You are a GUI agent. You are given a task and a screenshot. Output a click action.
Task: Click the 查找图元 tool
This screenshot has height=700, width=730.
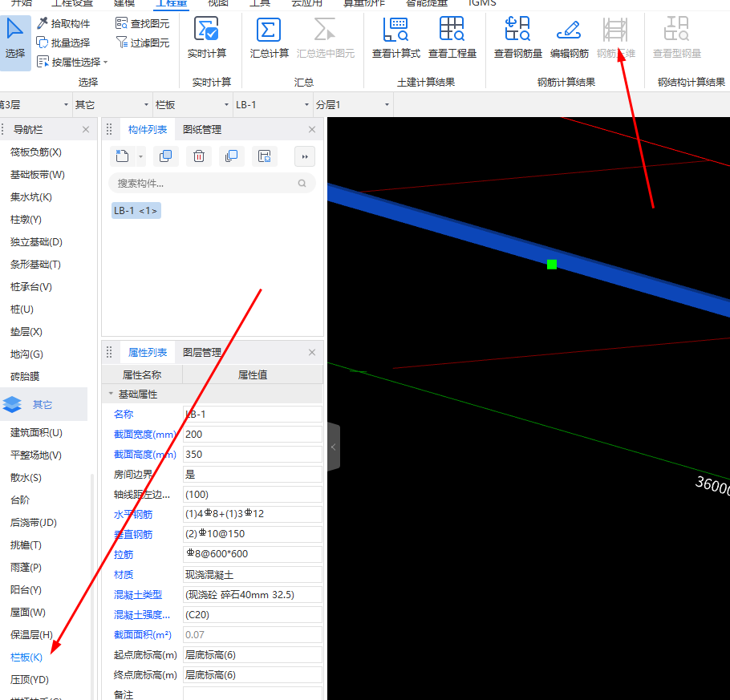point(143,23)
